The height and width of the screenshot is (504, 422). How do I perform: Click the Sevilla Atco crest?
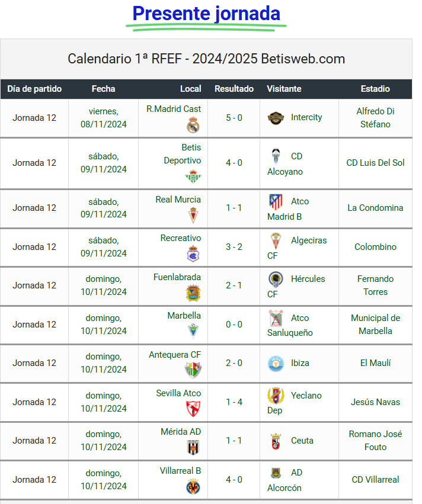(x=193, y=409)
